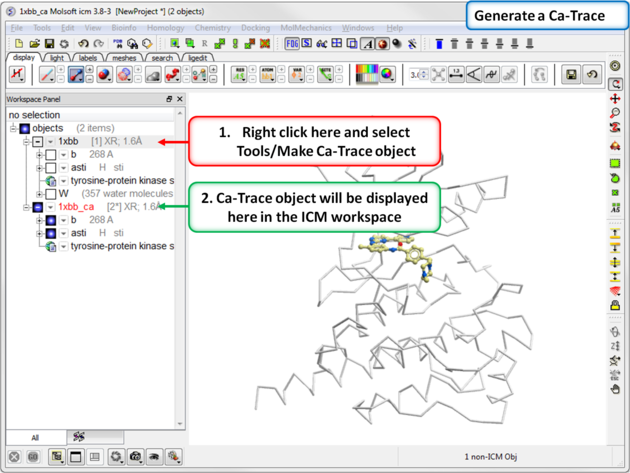The height and width of the screenshot is (473, 630).
Task: Click the camera snapshot icon in status bar
Action: tap(135, 457)
